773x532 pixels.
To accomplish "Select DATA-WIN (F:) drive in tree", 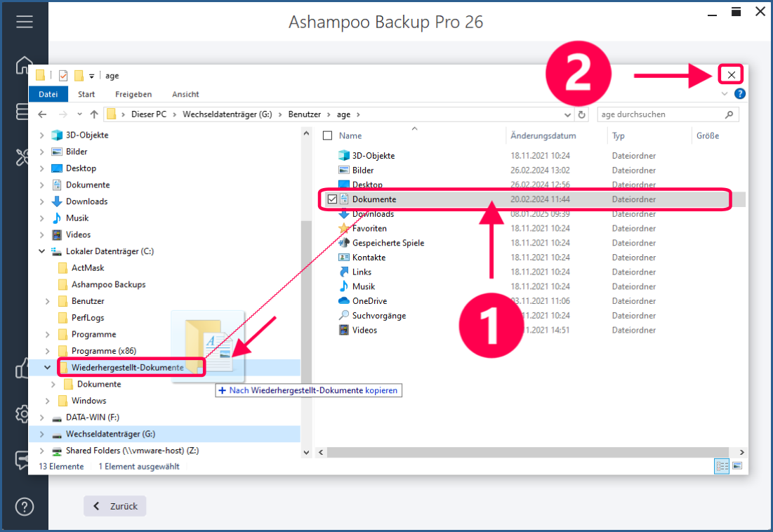I will [93, 417].
